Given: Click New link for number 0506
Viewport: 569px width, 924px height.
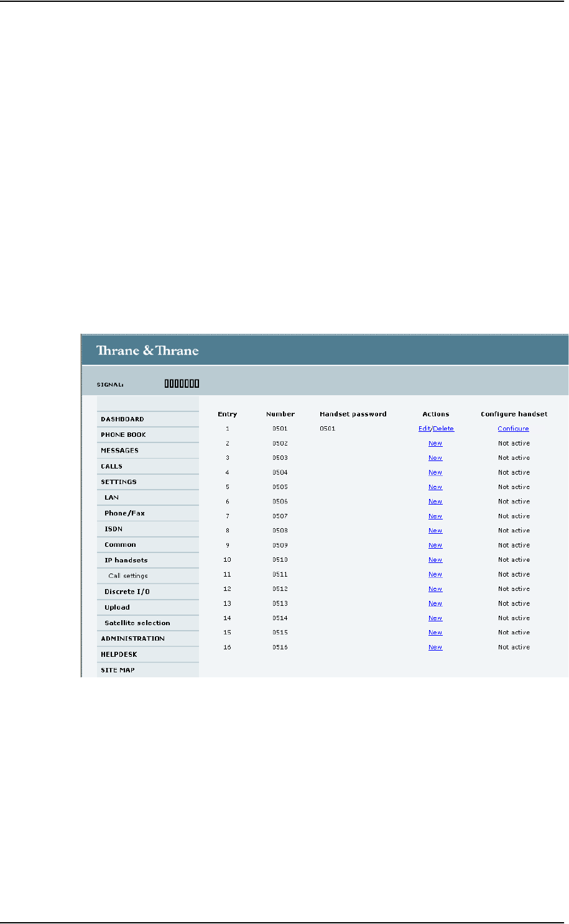Looking at the screenshot, I should click(x=435, y=501).
